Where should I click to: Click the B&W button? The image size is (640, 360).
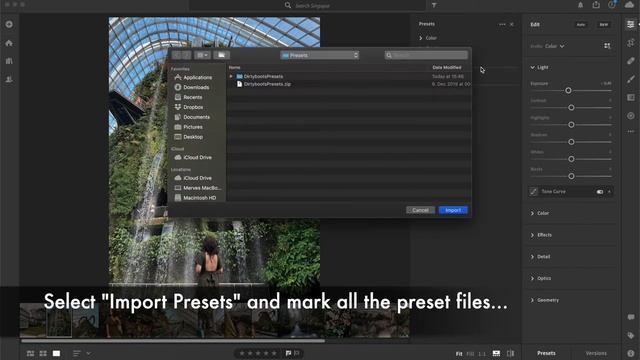coord(604,24)
